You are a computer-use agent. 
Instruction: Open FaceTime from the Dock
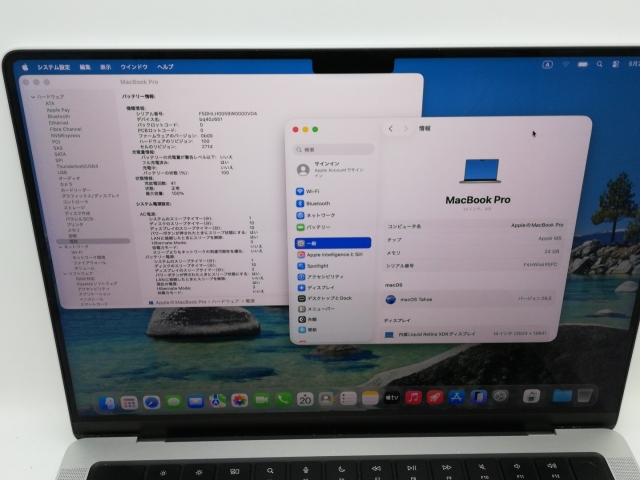261,400
